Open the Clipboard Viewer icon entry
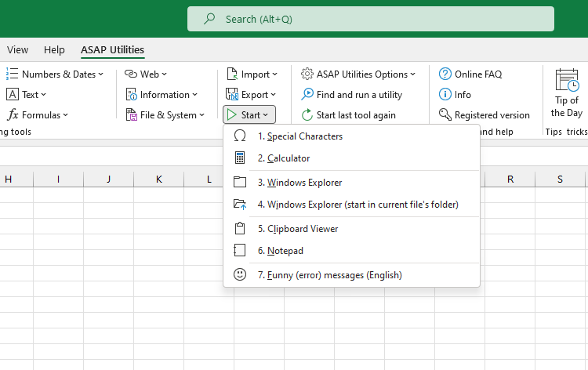 coord(240,229)
